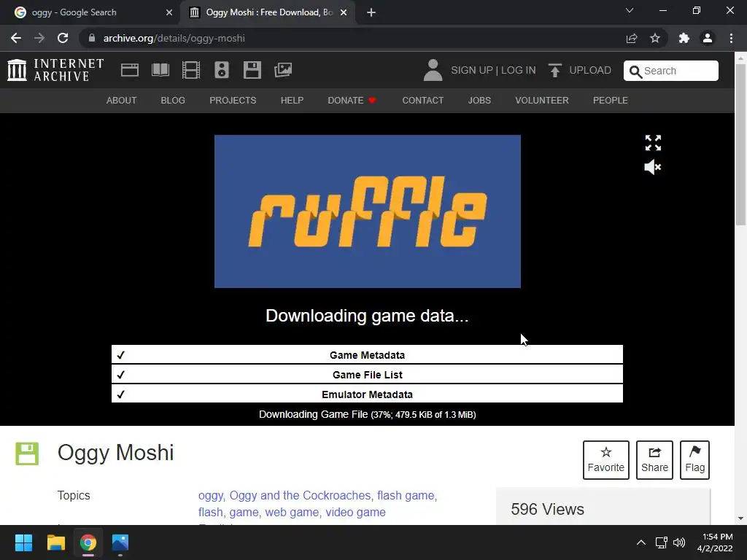Screen dimensions: 747x560
Task: Click the Emulator Metadata progress row
Action: click(x=368, y=394)
